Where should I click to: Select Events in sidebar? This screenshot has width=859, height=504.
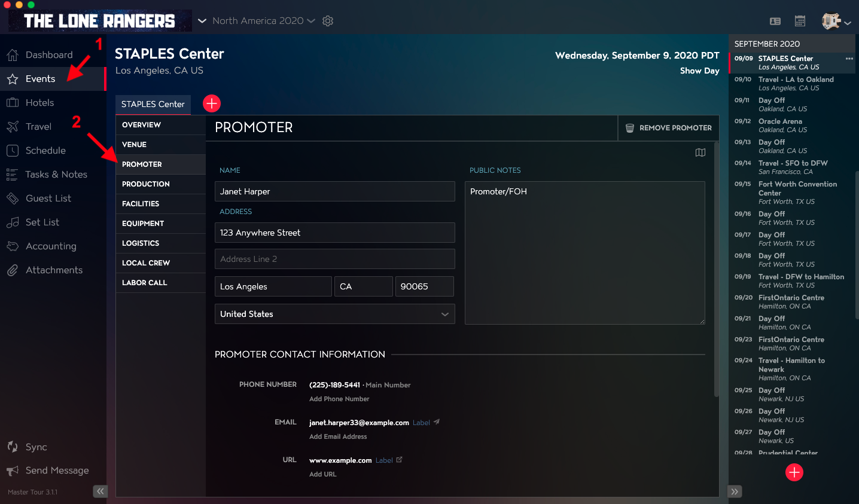(53, 79)
